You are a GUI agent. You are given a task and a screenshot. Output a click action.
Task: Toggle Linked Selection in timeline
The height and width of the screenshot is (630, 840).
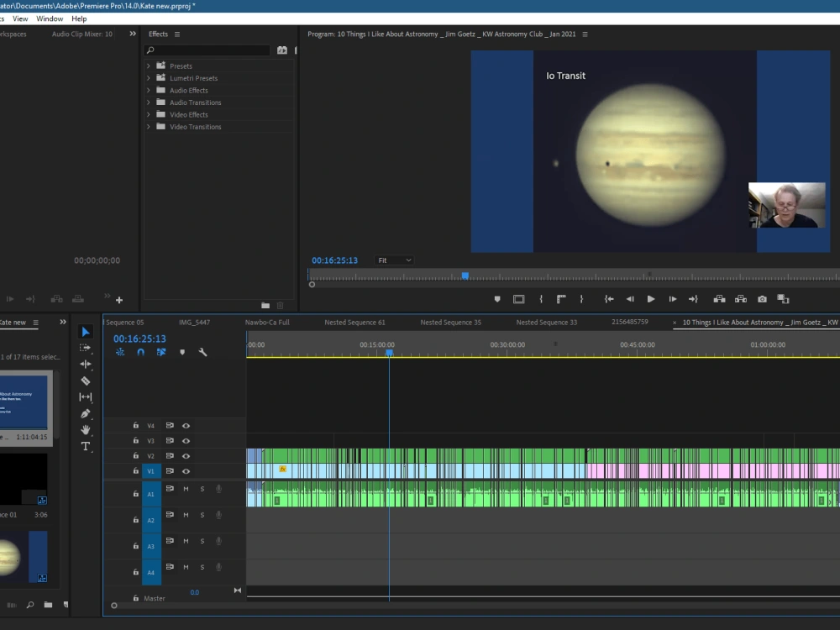pyautogui.click(x=161, y=352)
